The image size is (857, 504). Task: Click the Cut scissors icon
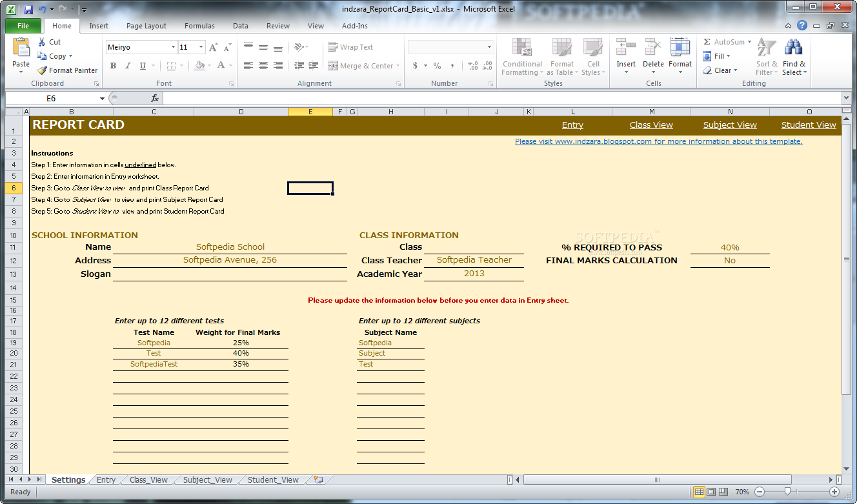tap(42, 42)
